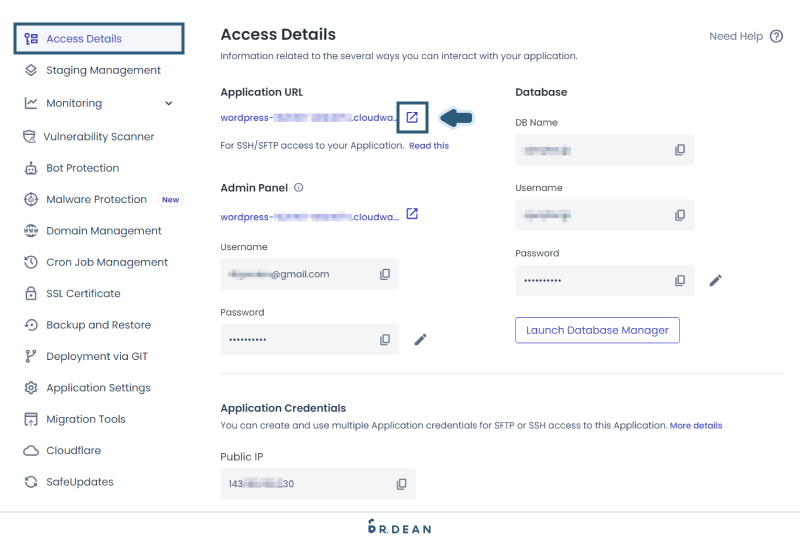Click Read this SSH/SFTP link
Image resolution: width=800 pixels, height=542 pixels.
tap(429, 145)
